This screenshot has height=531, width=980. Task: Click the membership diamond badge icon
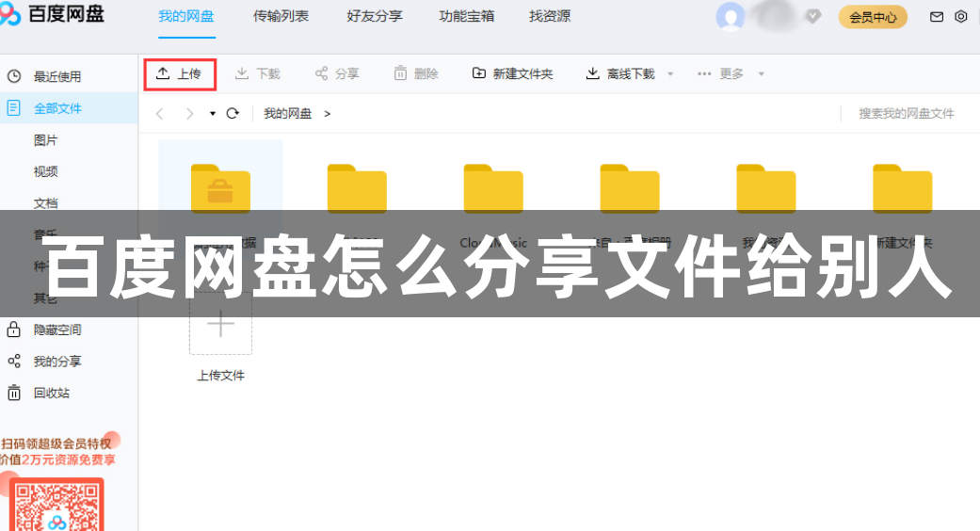pos(812,17)
